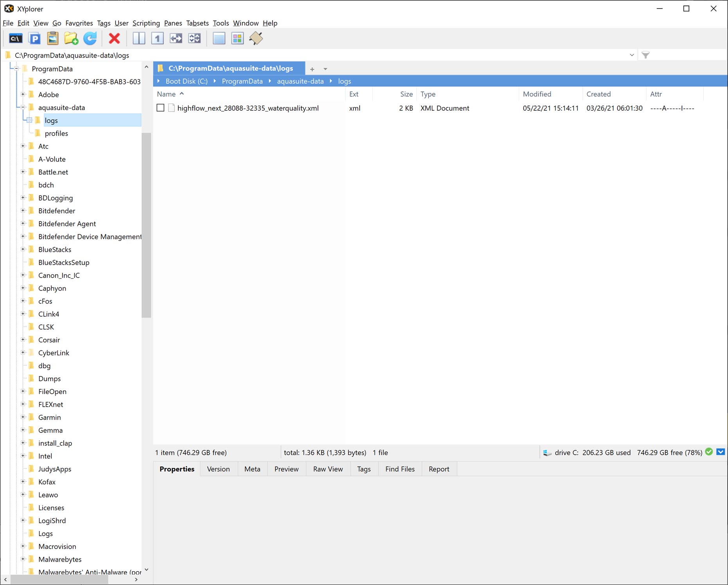Click ProgramData in the breadcrumb bar

pyautogui.click(x=242, y=81)
